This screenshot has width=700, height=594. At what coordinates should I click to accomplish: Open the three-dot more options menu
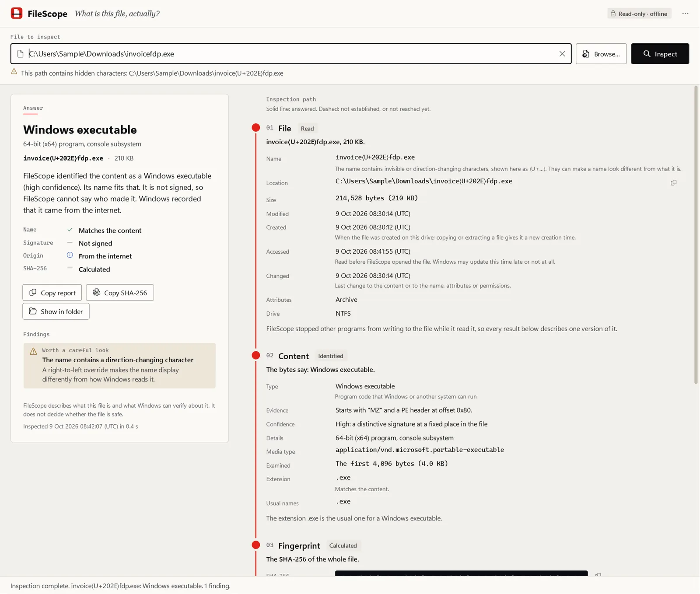(x=685, y=13)
